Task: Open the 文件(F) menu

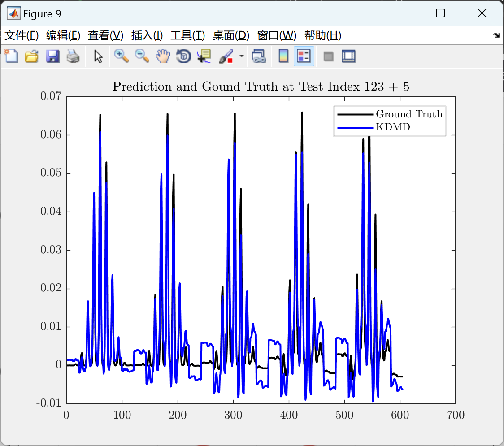Action: 22,35
